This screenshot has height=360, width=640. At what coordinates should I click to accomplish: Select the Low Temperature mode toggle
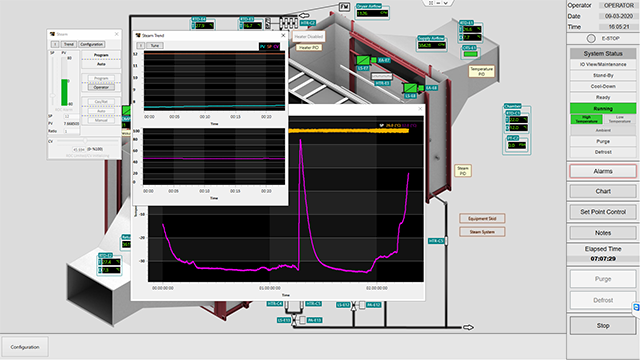point(620,119)
